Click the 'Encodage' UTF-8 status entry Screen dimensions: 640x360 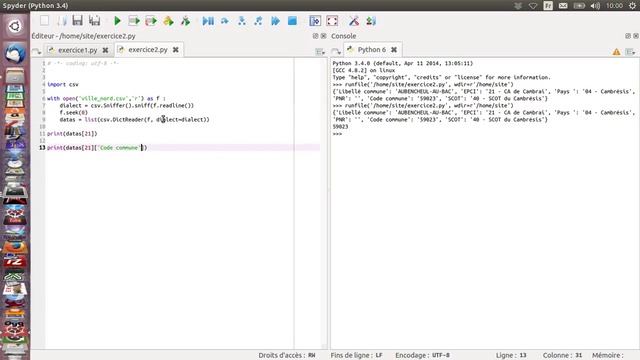coord(422,355)
